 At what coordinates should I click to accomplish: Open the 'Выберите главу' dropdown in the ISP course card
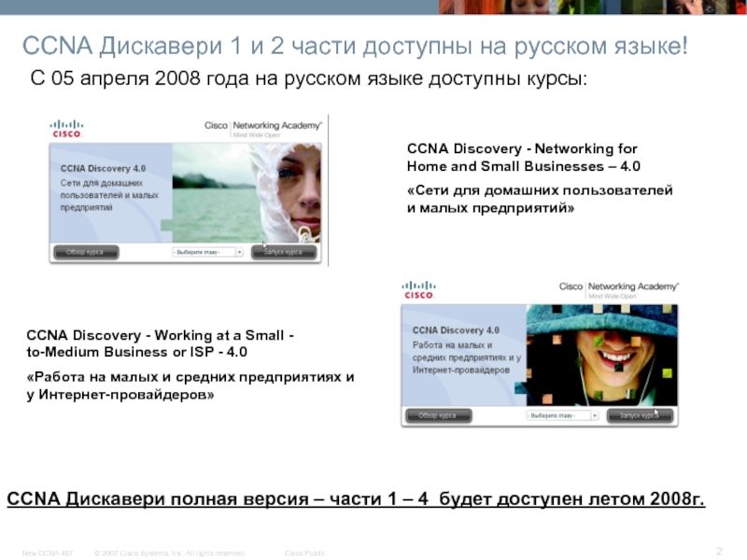(562, 415)
